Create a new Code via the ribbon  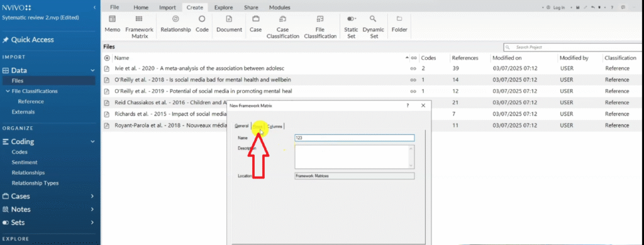202,24
